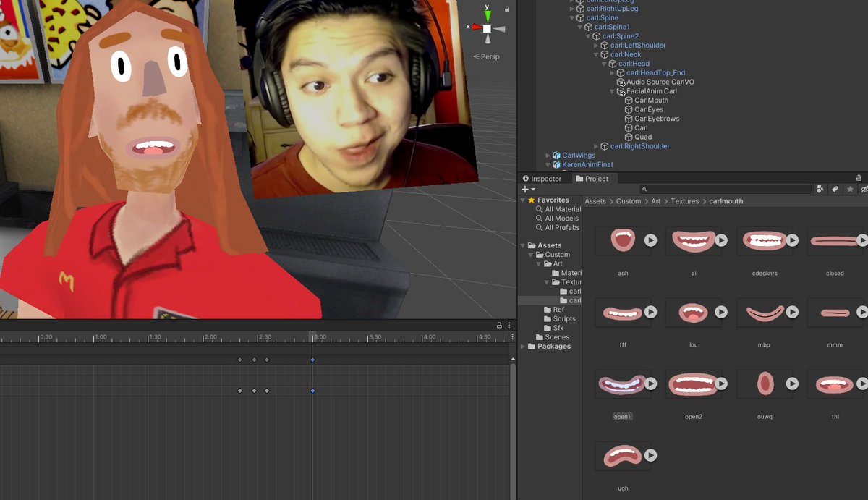Open the Scenes folder
This screenshot has width=868, height=500.
pyautogui.click(x=552, y=337)
